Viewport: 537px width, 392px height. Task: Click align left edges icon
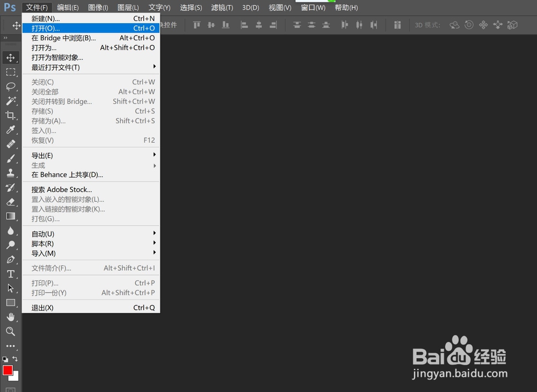pos(244,25)
